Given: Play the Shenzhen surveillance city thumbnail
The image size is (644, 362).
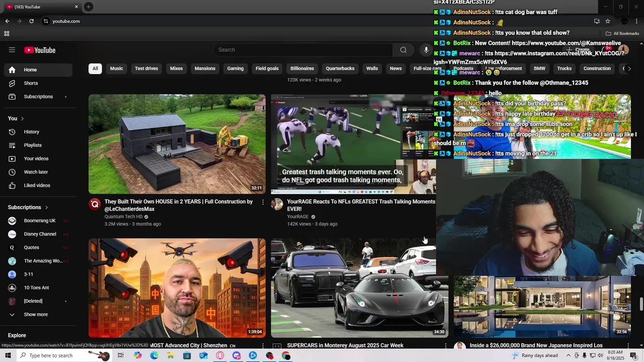Looking at the screenshot, I should 177,288.
